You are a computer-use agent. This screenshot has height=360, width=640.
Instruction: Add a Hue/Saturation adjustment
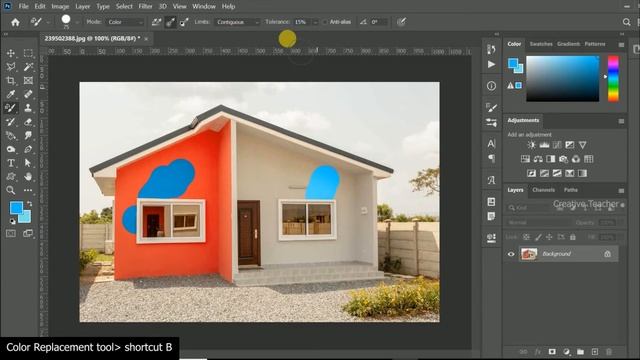pos(525,159)
